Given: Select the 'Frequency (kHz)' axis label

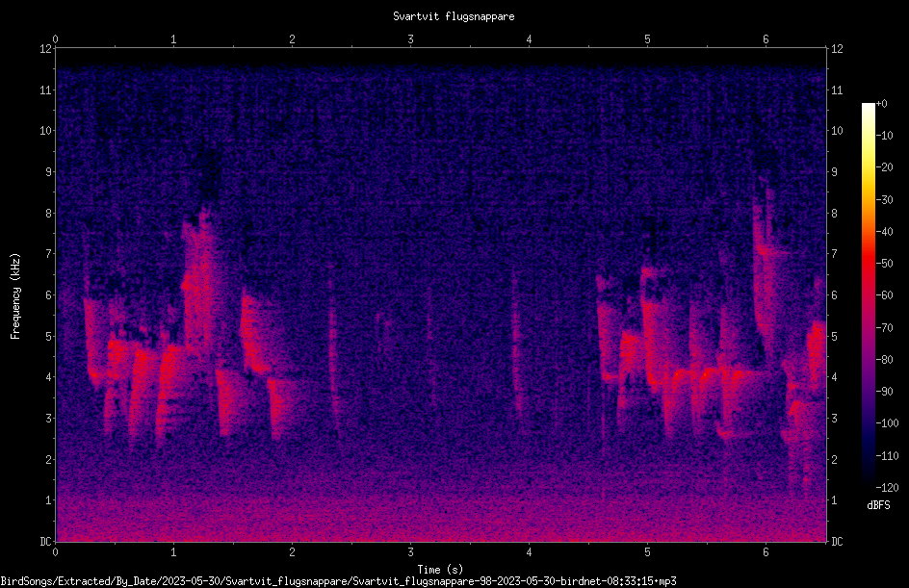Looking at the screenshot, I should click(15, 296).
